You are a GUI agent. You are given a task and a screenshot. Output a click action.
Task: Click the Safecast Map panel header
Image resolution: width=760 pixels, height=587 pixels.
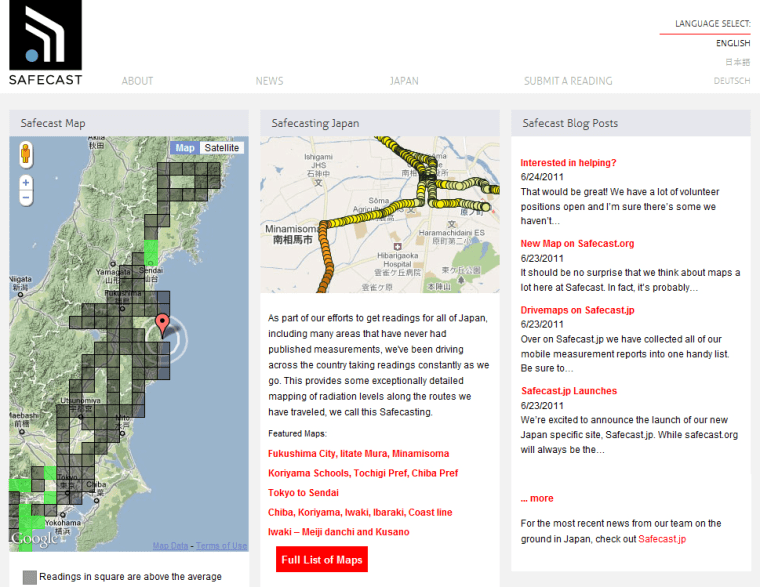pos(129,123)
